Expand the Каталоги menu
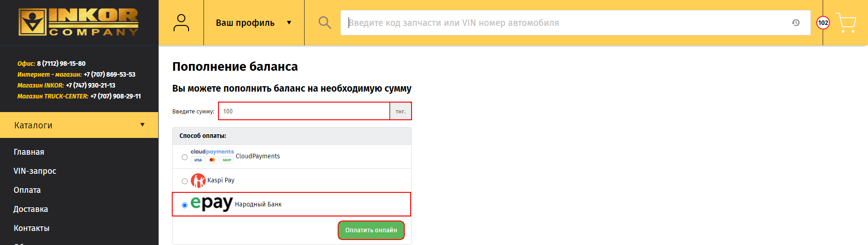Screen dimensions: 868x245 pos(79,125)
